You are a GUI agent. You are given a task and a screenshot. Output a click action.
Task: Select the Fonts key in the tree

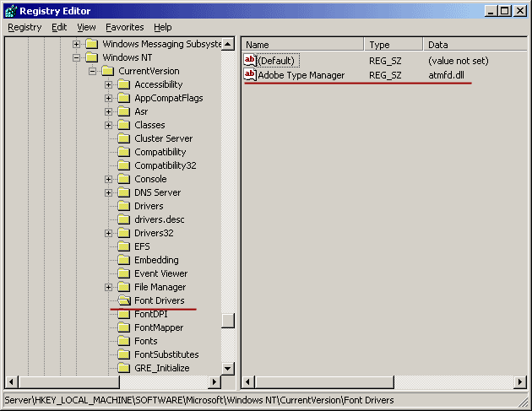coord(145,341)
